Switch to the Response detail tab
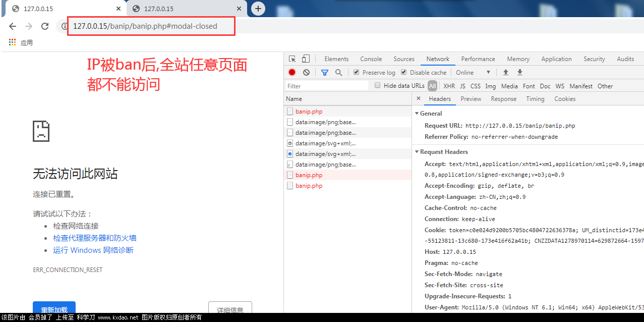 [504, 99]
